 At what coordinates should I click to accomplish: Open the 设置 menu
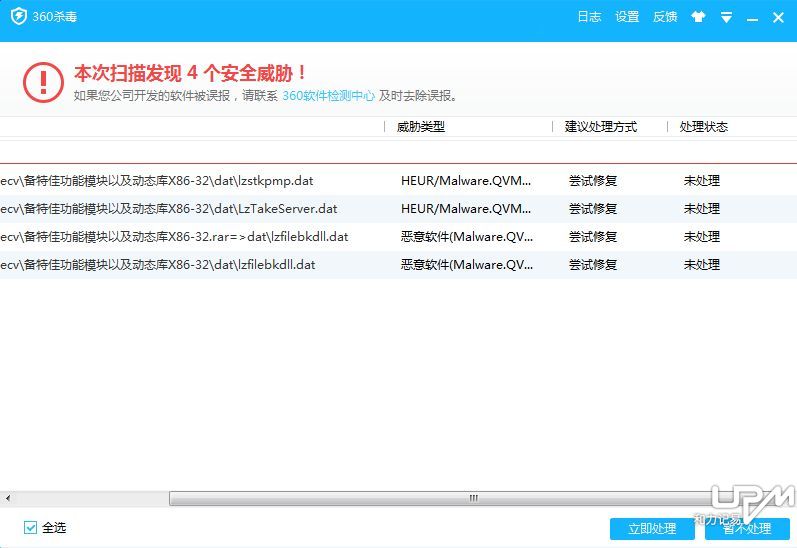(627, 17)
